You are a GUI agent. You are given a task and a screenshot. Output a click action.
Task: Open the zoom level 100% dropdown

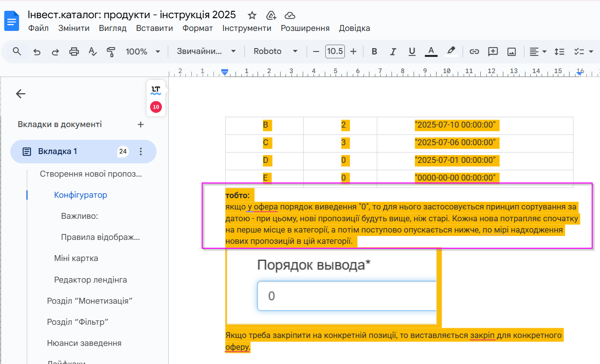[x=143, y=52]
